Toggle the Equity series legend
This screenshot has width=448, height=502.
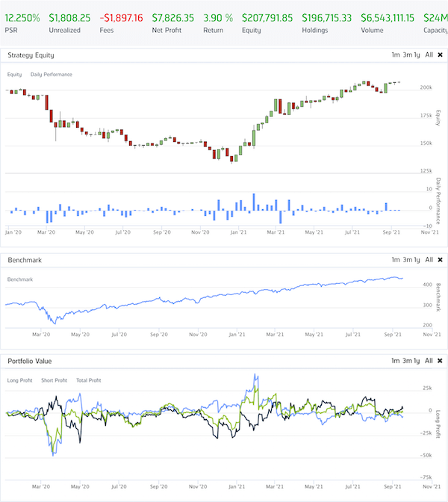pyautogui.click(x=14, y=75)
